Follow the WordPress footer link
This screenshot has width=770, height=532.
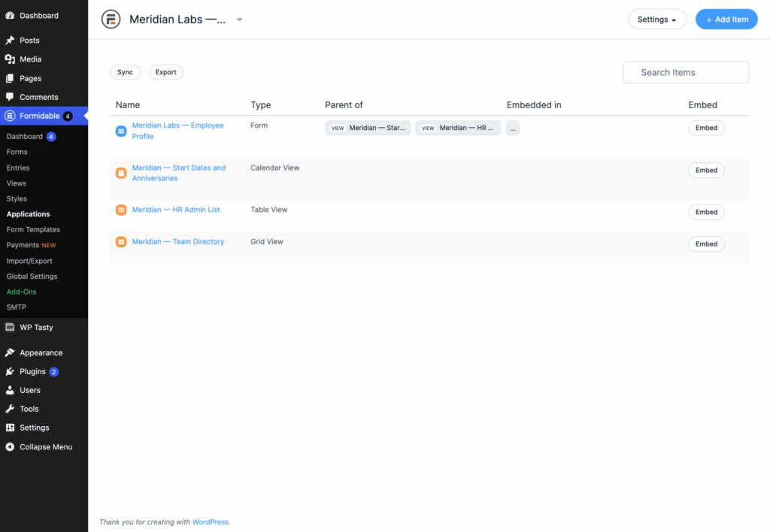pyautogui.click(x=211, y=522)
